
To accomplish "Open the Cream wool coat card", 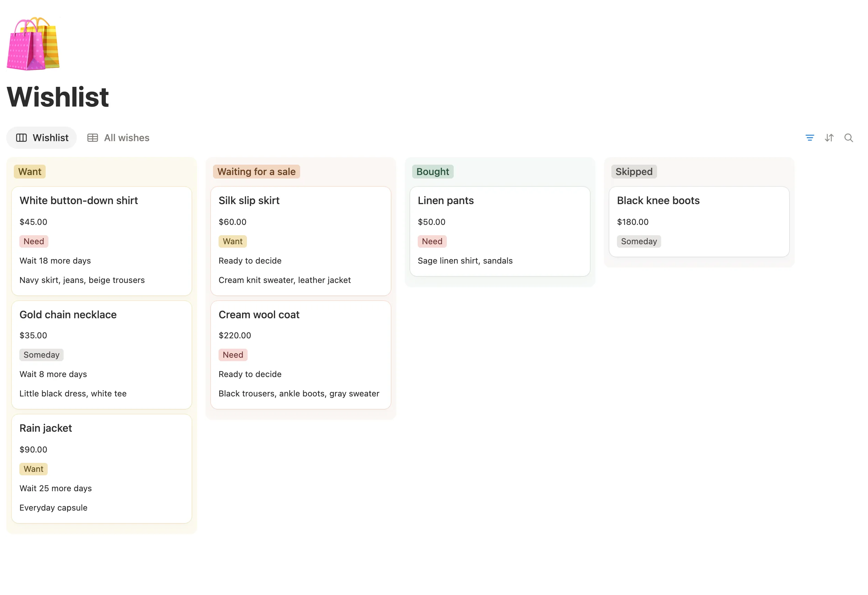I will click(301, 355).
